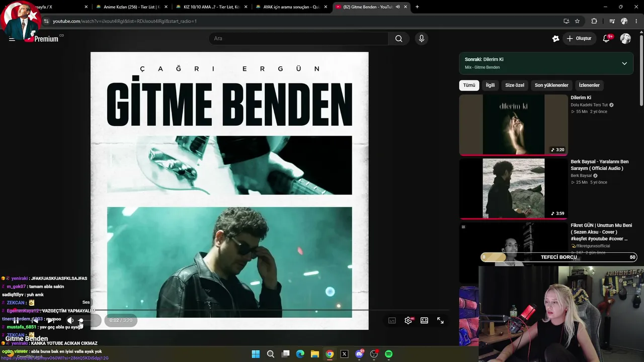Image resolution: width=644 pixels, height=362 pixels.
Task: Toggle theater mode on the player
Action: [x=424, y=320]
